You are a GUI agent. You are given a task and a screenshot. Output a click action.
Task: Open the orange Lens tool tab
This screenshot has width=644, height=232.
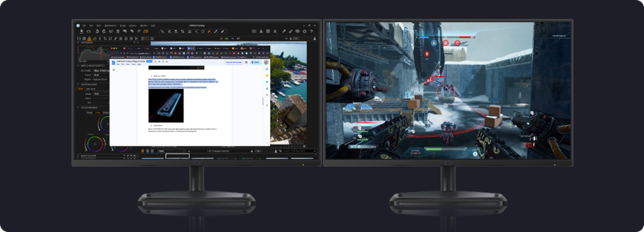coord(89,38)
